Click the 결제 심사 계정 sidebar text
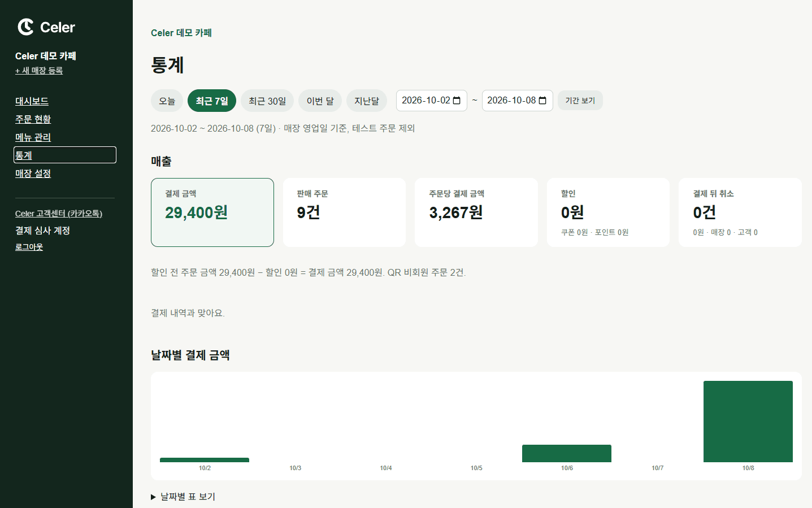 (x=42, y=231)
